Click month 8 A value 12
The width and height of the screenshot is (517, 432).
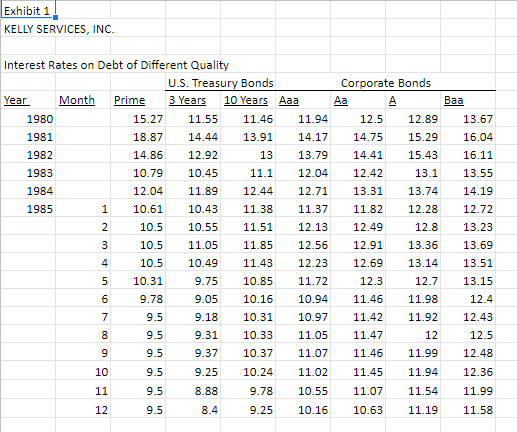(413, 335)
